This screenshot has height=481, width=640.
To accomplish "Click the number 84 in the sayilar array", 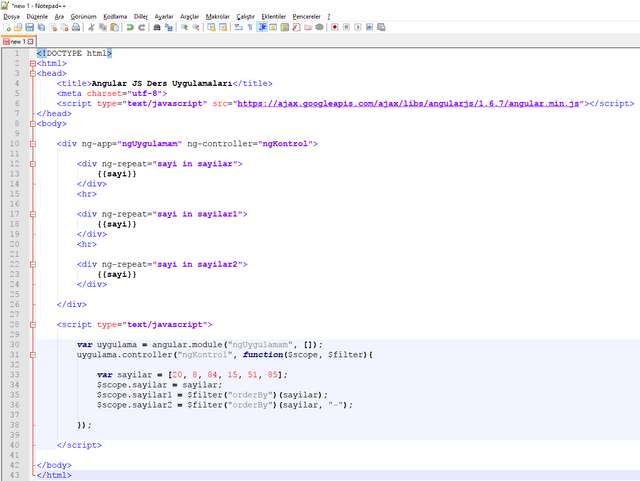I will point(212,375).
